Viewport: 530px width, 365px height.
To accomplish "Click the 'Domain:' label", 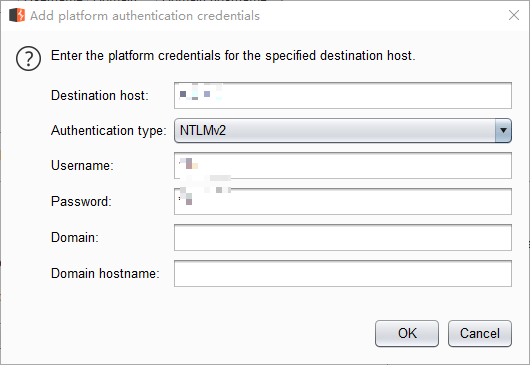I will click(x=75, y=238).
